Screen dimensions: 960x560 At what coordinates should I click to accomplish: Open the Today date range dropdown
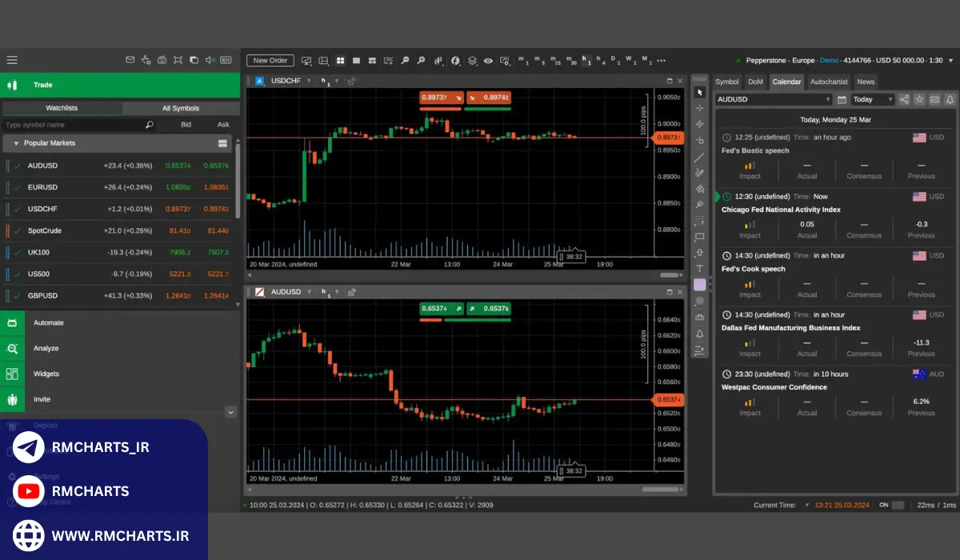tap(872, 99)
